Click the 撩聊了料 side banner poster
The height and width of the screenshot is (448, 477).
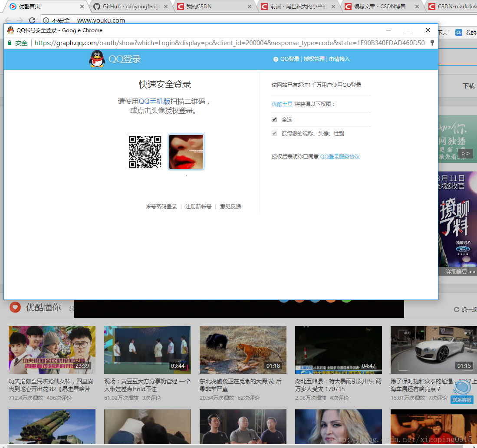[457, 219]
